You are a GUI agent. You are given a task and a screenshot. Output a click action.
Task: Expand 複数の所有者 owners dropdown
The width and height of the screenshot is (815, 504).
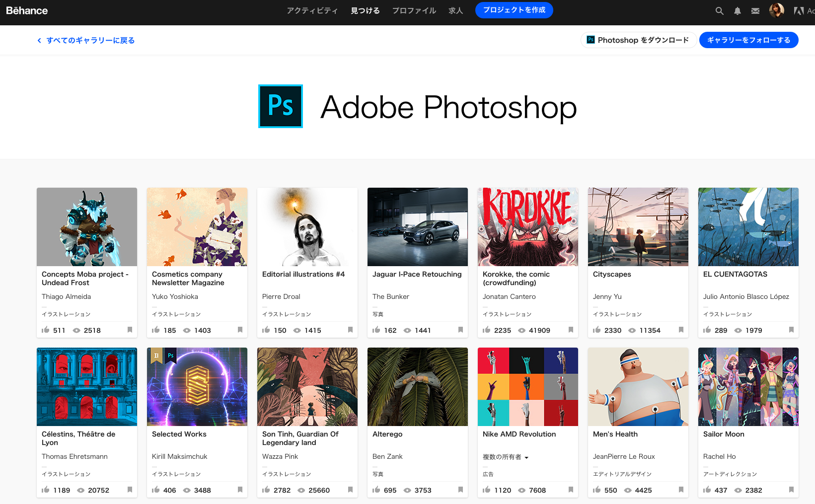506,457
